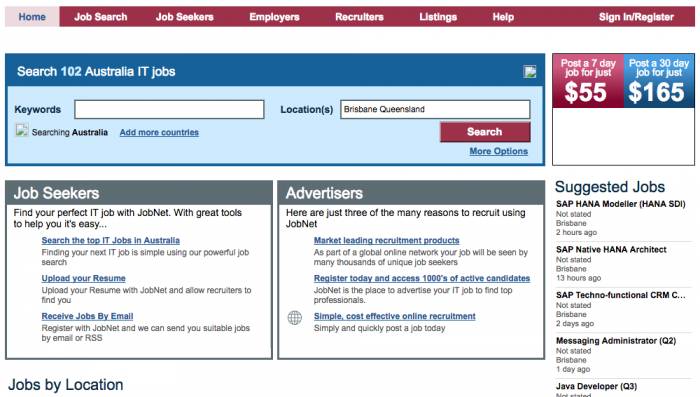Focus the Keywords input field
The width and height of the screenshot is (700, 397).
click(169, 109)
